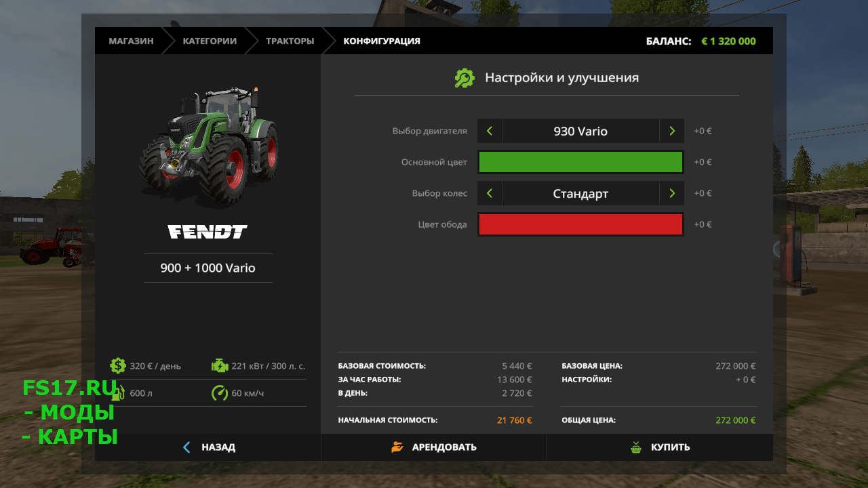The width and height of the screenshot is (868, 488).
Task: Pick the green main color swatch
Action: pos(580,162)
